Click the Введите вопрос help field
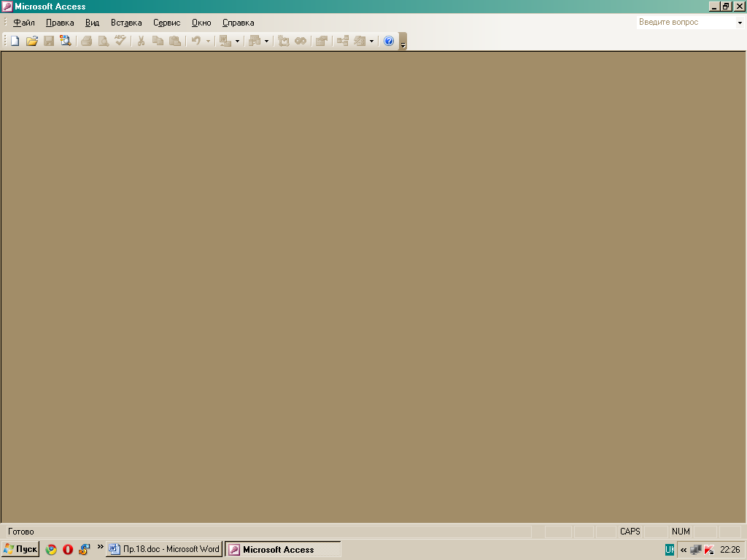The image size is (747, 560). click(x=686, y=22)
